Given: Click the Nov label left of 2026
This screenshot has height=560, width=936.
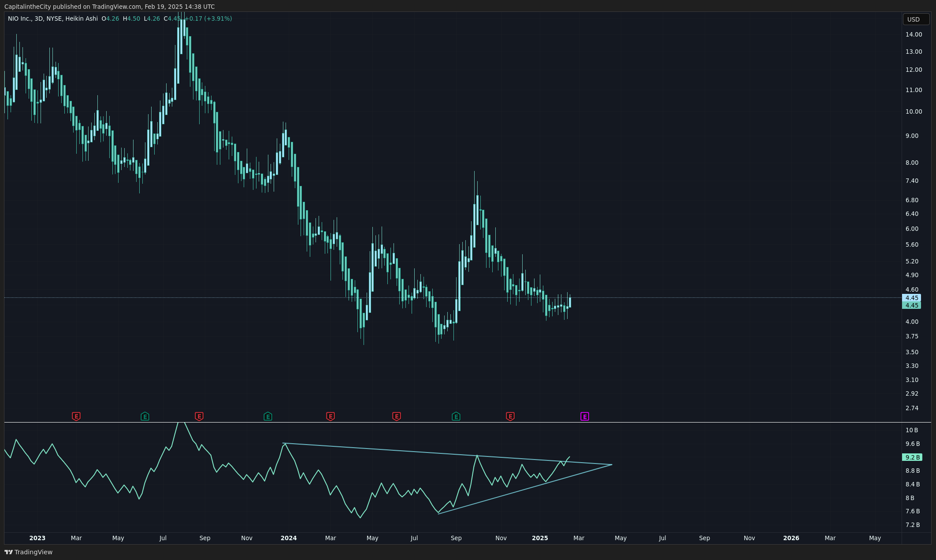Looking at the screenshot, I should pos(749,538).
